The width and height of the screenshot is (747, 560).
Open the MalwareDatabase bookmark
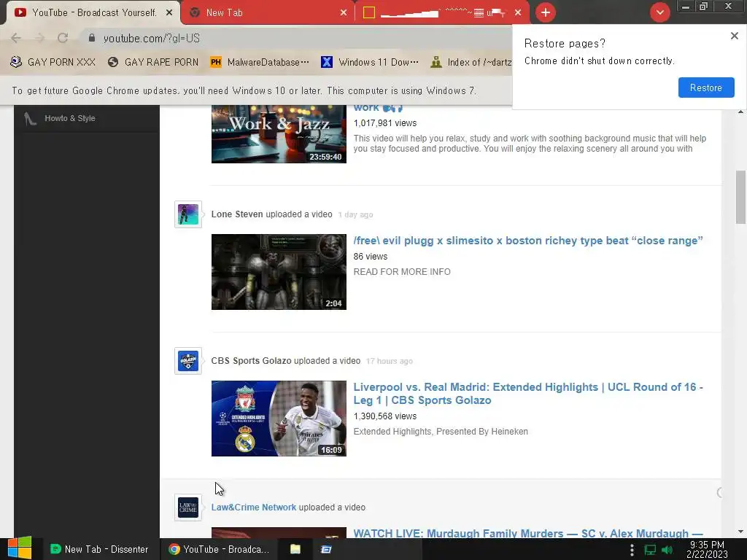tap(260, 62)
